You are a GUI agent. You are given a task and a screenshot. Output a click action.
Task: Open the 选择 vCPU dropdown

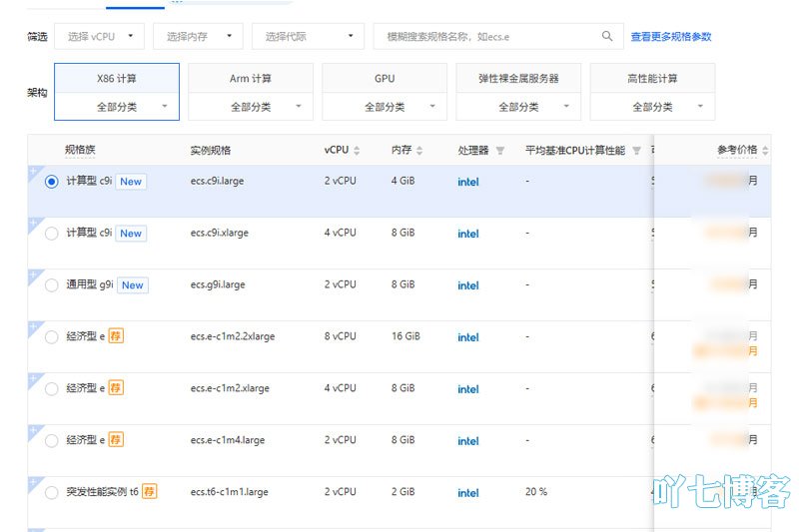click(x=99, y=37)
